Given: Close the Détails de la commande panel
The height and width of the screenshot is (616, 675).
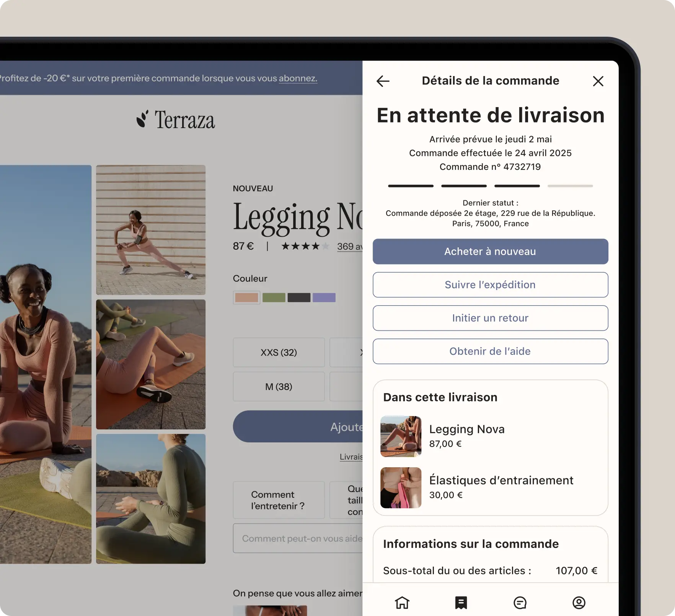Looking at the screenshot, I should 598,81.
